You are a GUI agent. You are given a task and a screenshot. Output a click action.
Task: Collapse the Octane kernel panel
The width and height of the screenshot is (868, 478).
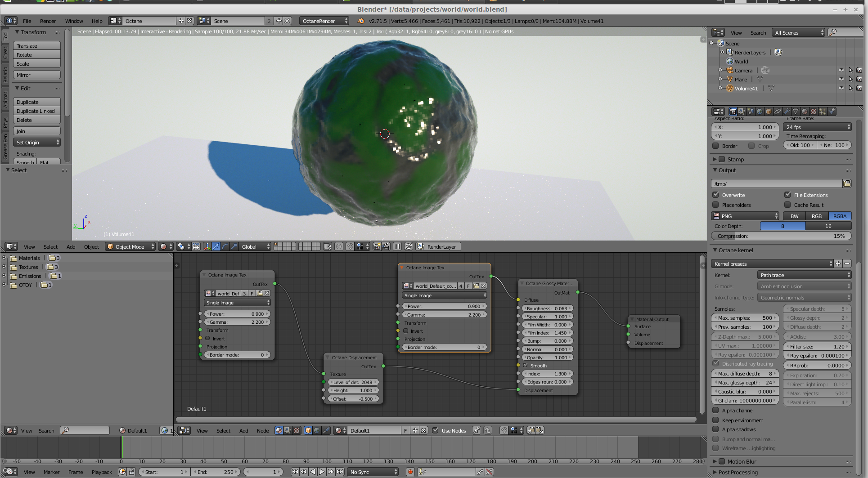click(715, 250)
